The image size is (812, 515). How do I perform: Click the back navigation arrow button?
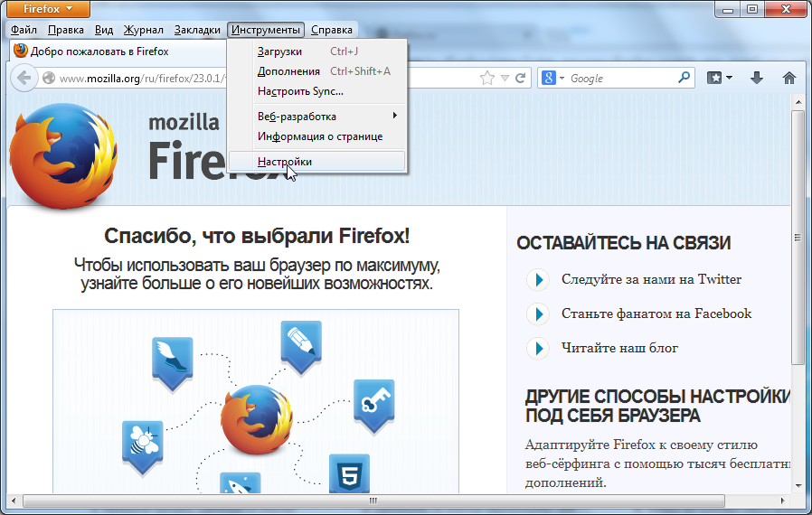point(24,79)
